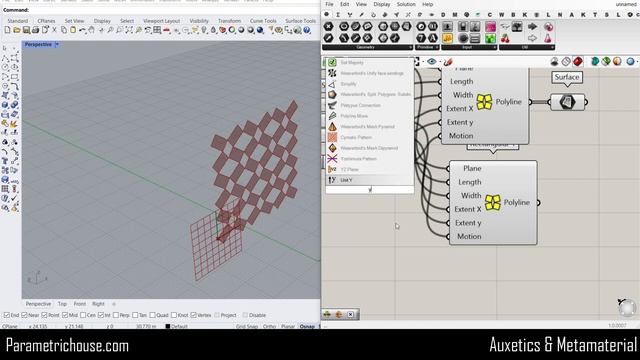Expand the Util panel dropdown in Grasshopper
640x360 pixels.
[x=552, y=47]
